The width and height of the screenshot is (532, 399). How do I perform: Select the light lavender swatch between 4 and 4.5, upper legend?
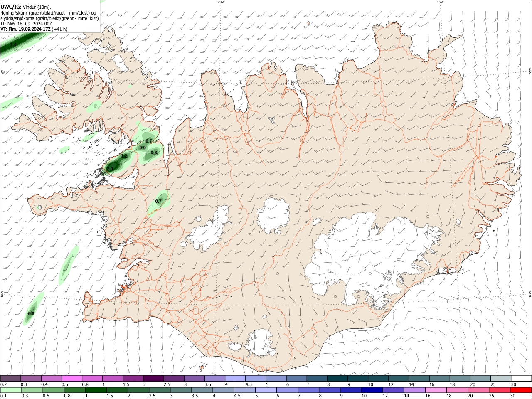pos(235,379)
